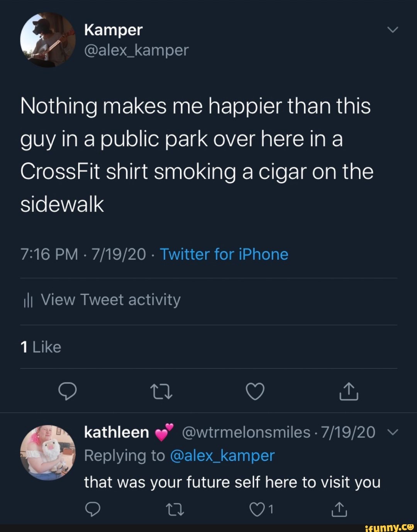Screen dimensions: 417x532
Task: Like kathleen's reply
Action: pos(257,510)
